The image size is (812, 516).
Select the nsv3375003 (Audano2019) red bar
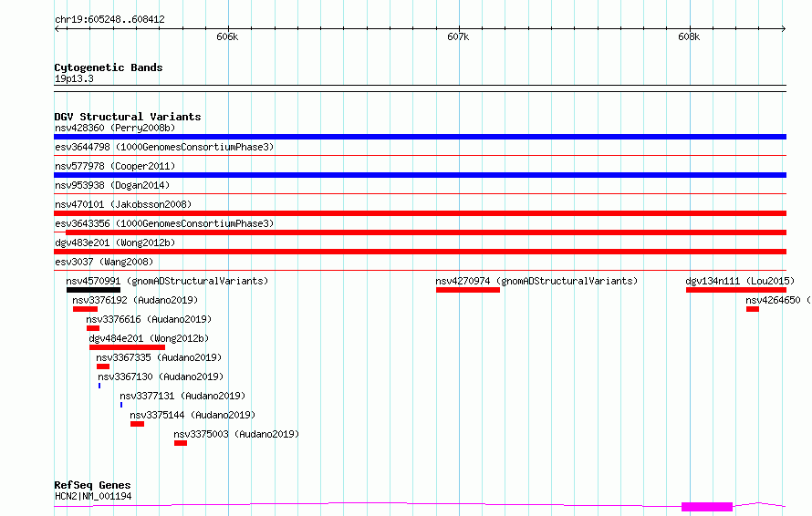pyautogui.click(x=181, y=443)
